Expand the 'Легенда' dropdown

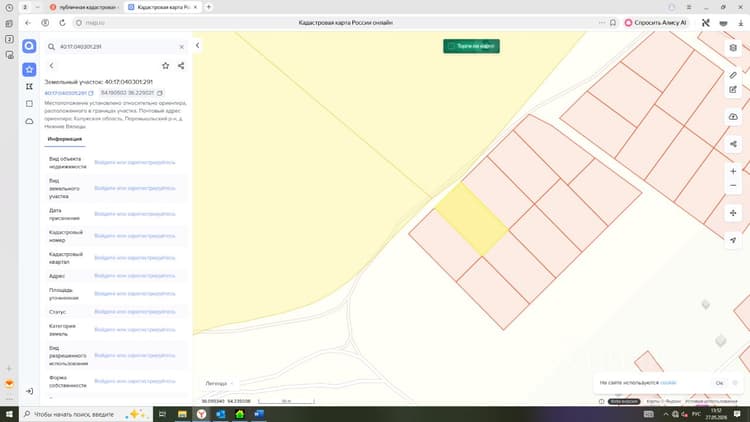(220, 383)
